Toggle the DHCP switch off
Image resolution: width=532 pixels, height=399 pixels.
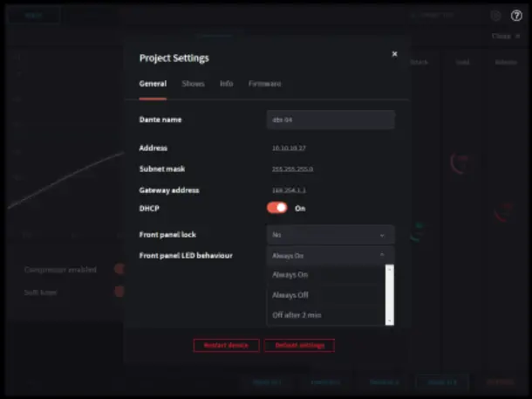276,208
